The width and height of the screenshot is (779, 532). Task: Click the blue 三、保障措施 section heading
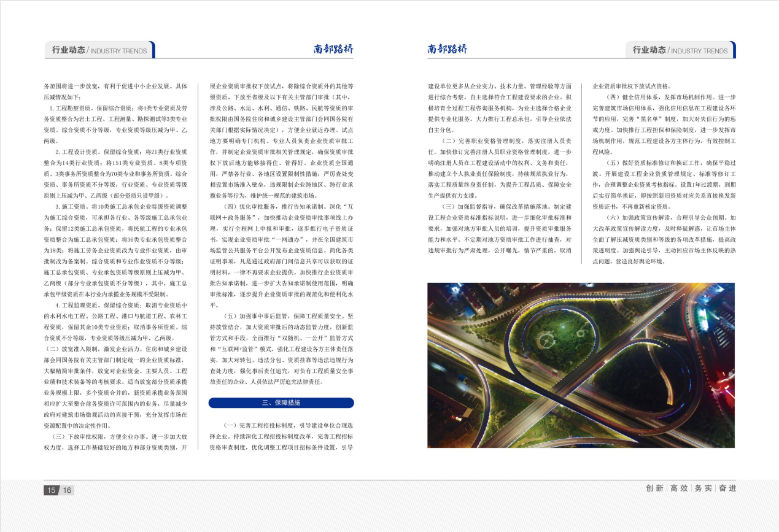click(281, 403)
